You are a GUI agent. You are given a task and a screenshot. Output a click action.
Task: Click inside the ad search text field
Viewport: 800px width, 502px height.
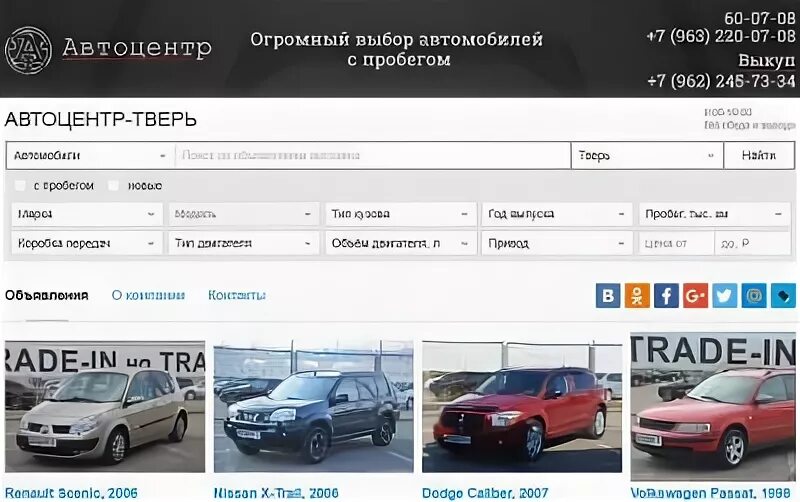point(372,156)
